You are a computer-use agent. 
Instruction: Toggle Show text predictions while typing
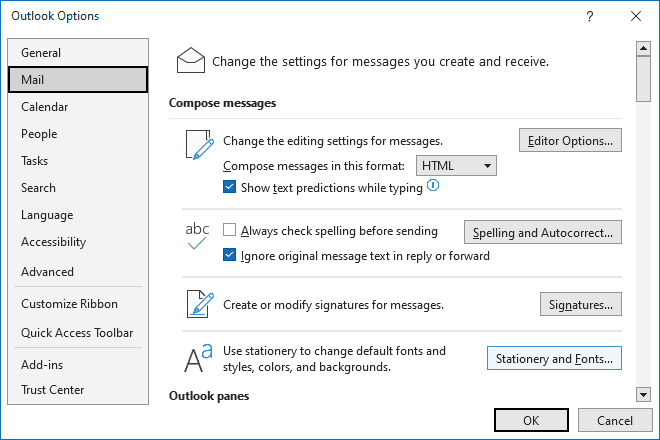[x=229, y=187]
